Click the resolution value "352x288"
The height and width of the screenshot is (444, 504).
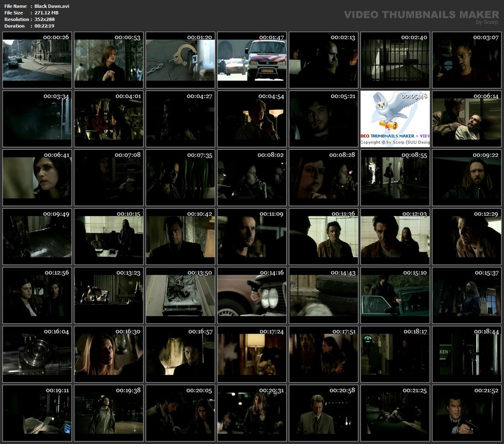(44, 19)
